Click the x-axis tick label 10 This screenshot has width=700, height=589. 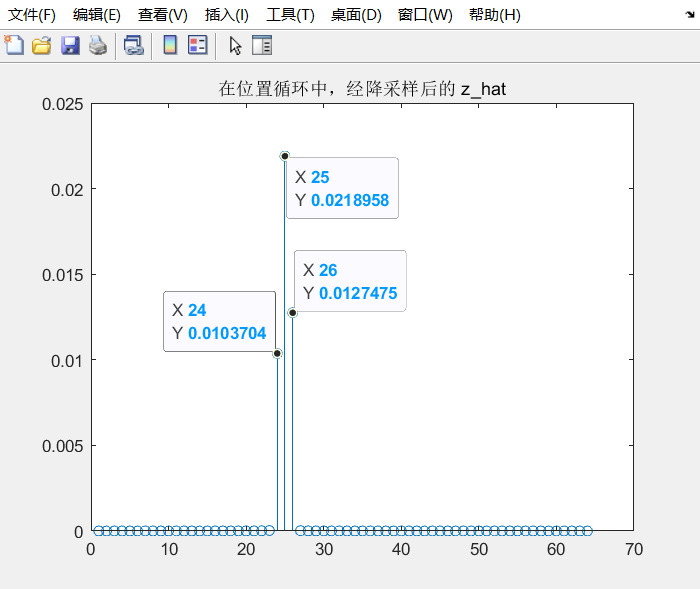(x=169, y=549)
